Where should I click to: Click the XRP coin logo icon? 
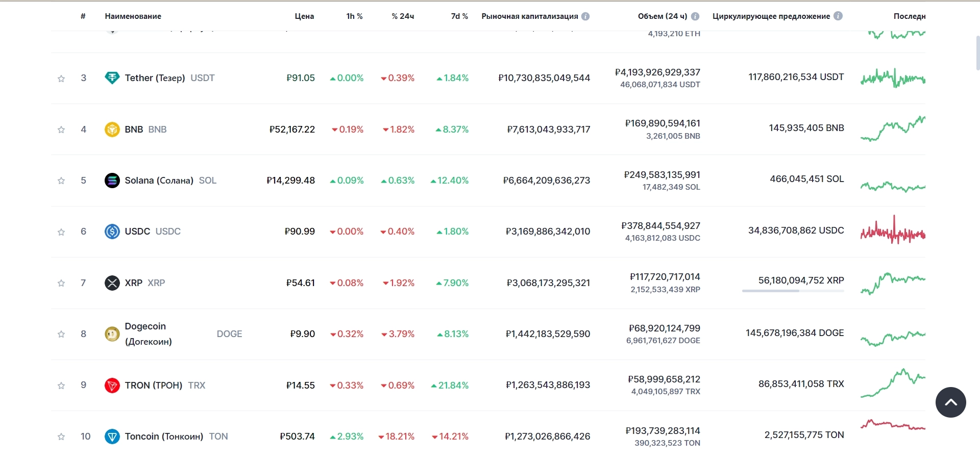[112, 283]
